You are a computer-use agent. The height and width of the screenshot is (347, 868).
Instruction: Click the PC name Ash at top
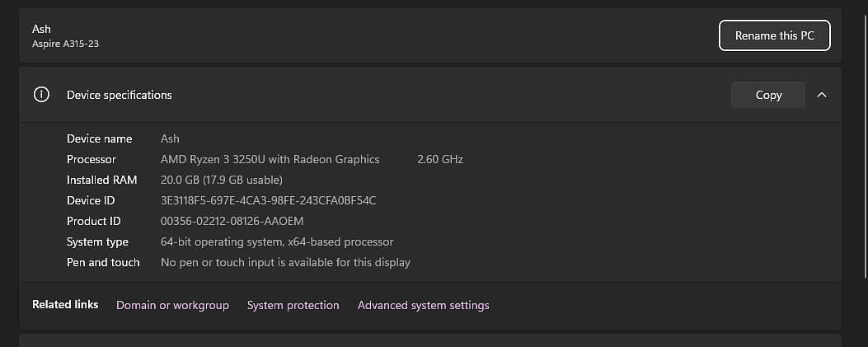pos(41,29)
